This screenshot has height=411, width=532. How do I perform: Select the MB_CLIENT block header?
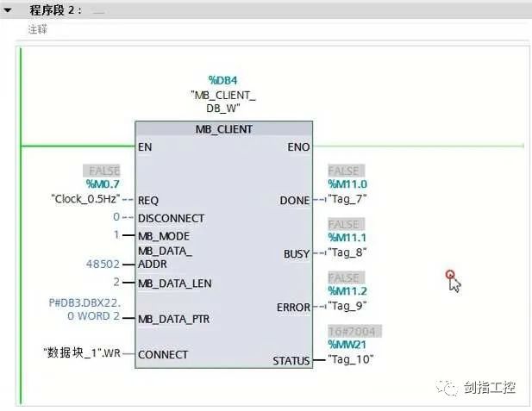tap(223, 129)
